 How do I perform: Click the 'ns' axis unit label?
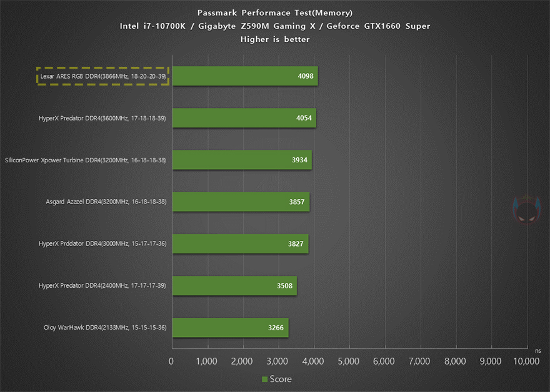click(537, 351)
